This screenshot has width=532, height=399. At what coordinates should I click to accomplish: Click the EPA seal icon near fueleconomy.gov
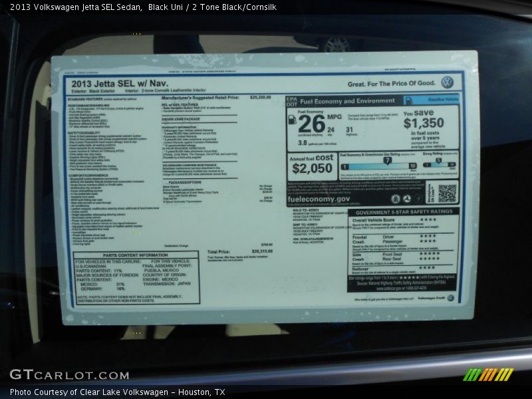coord(396,199)
